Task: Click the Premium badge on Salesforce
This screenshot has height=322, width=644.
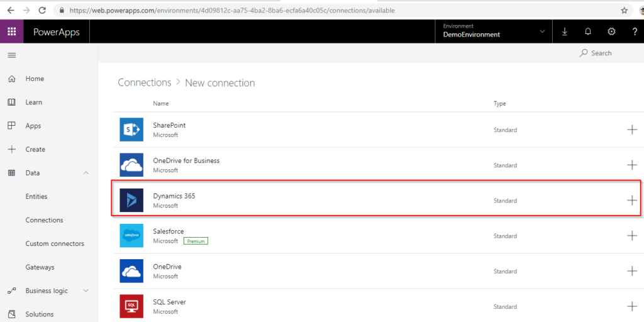Action: click(196, 241)
